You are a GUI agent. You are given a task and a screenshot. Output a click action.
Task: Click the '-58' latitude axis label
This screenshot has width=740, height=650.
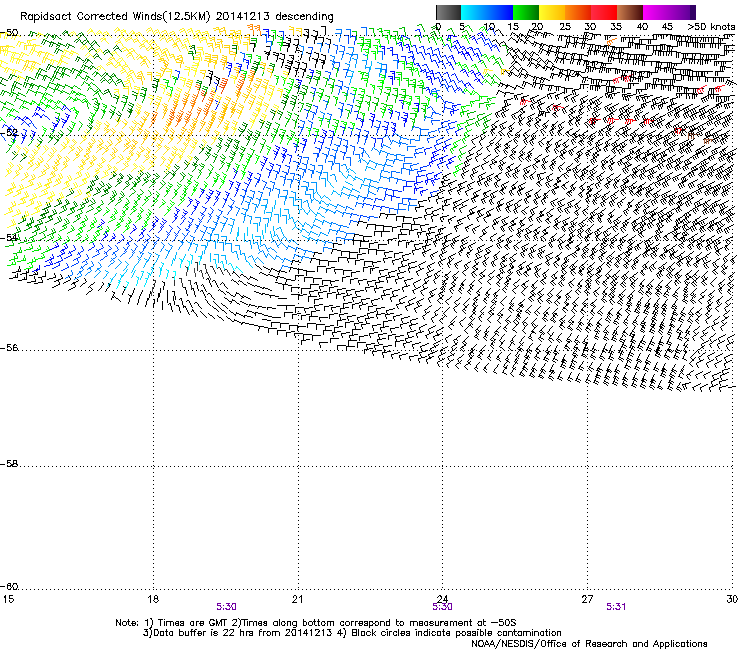[x=9, y=464]
